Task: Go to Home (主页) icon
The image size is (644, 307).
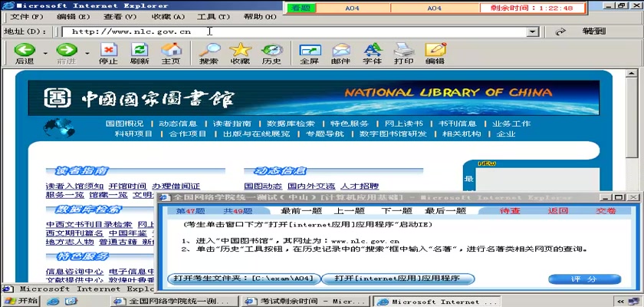Action: pos(171,50)
